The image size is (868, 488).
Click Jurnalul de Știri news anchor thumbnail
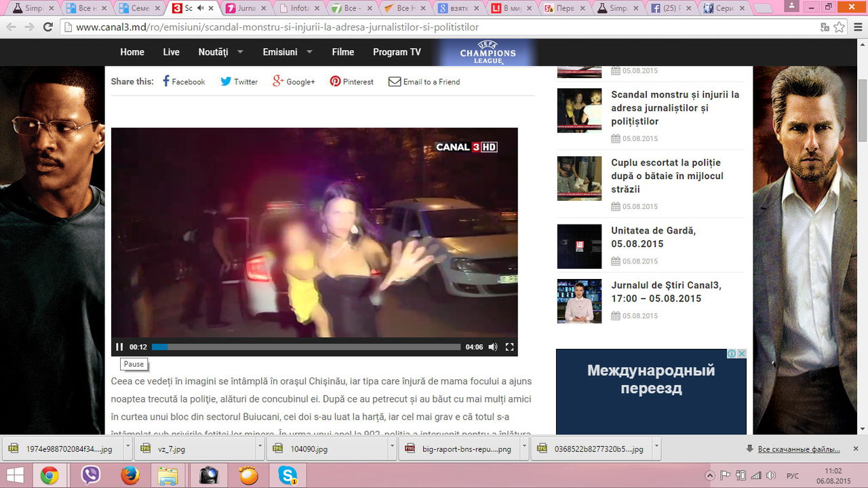click(579, 301)
